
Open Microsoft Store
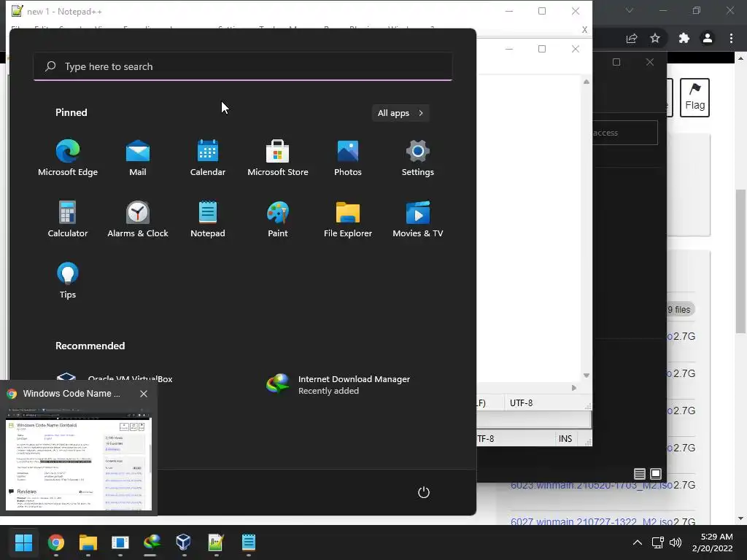coord(278,157)
